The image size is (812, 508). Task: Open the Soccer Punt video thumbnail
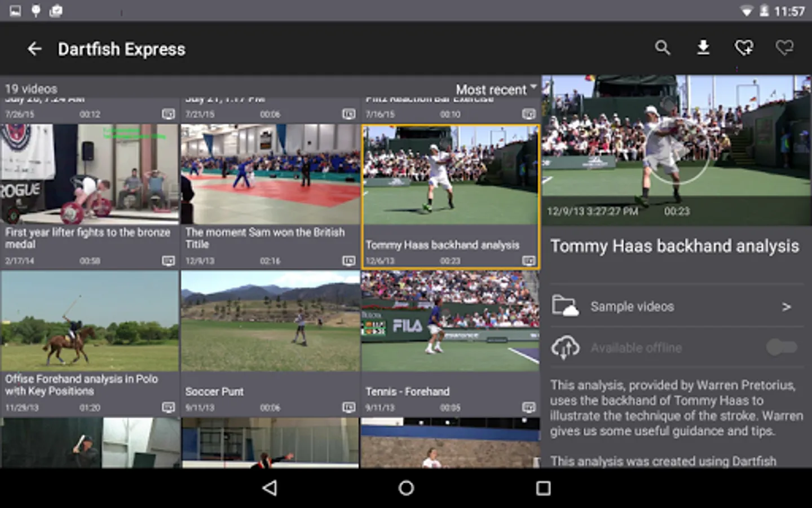point(270,321)
